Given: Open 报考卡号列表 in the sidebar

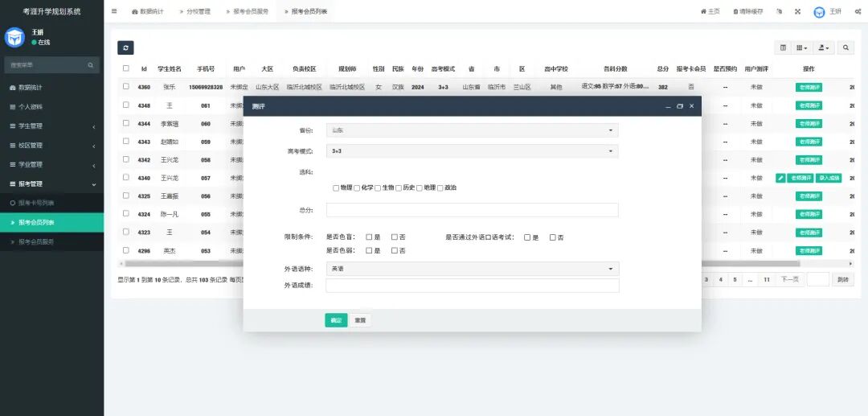Looking at the screenshot, I should click(52, 204).
